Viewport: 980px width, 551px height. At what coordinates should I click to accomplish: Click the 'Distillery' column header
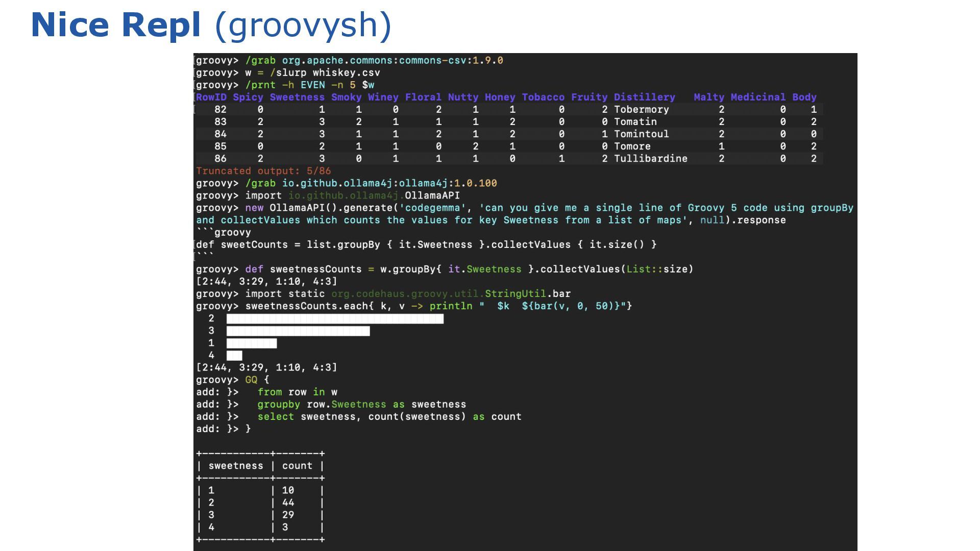(x=644, y=97)
